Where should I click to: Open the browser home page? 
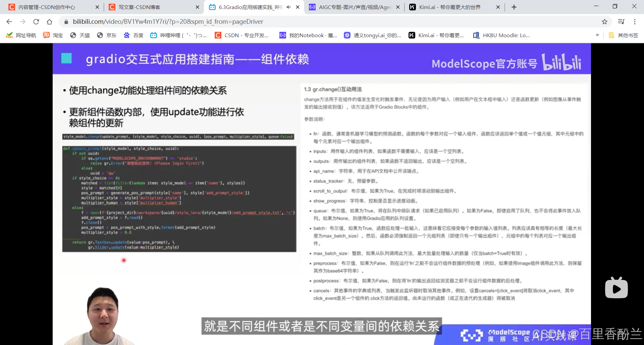pyautogui.click(x=49, y=21)
